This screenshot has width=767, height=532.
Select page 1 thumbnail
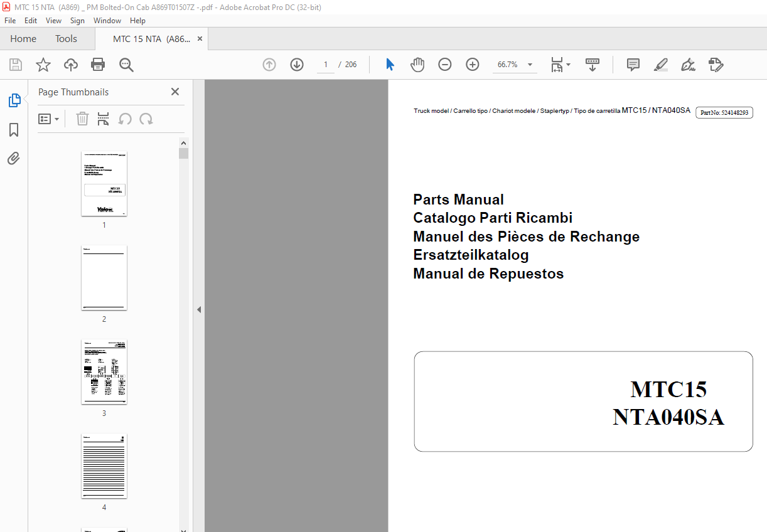(104, 184)
